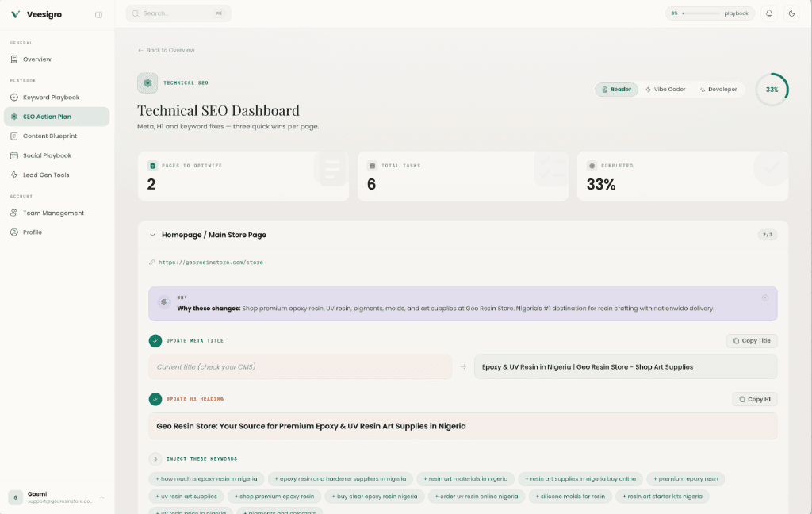812x514 pixels.
Task: Open Overview in the sidebar
Action: (56, 59)
